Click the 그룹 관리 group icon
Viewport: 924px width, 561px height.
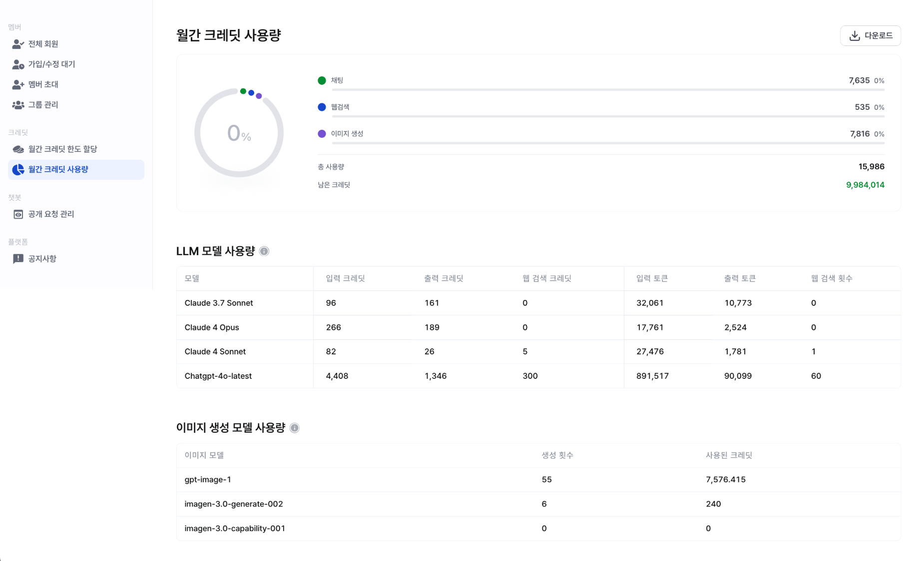pos(18,105)
